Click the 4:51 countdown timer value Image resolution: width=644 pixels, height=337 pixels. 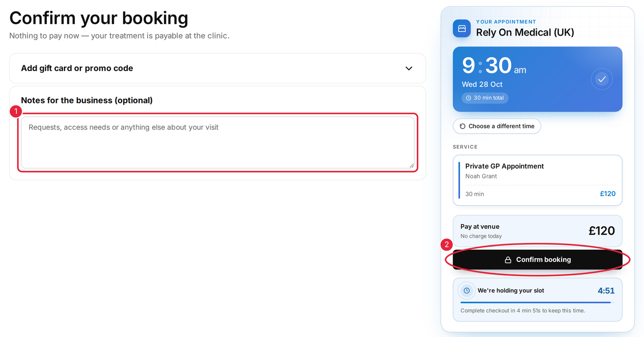pyautogui.click(x=606, y=291)
